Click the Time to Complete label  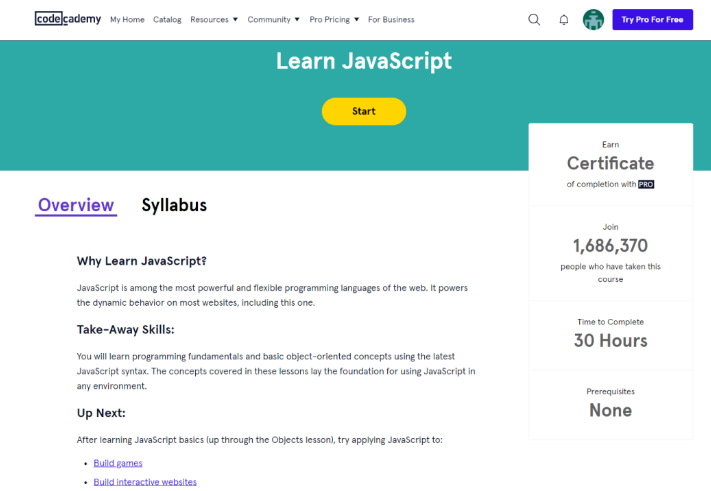[x=610, y=322]
